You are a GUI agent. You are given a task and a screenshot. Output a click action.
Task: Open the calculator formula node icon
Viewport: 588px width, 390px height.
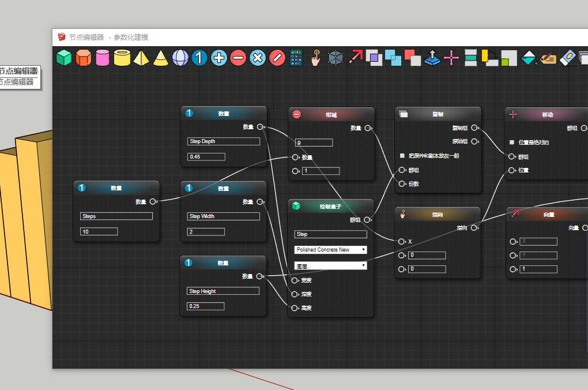click(296, 58)
